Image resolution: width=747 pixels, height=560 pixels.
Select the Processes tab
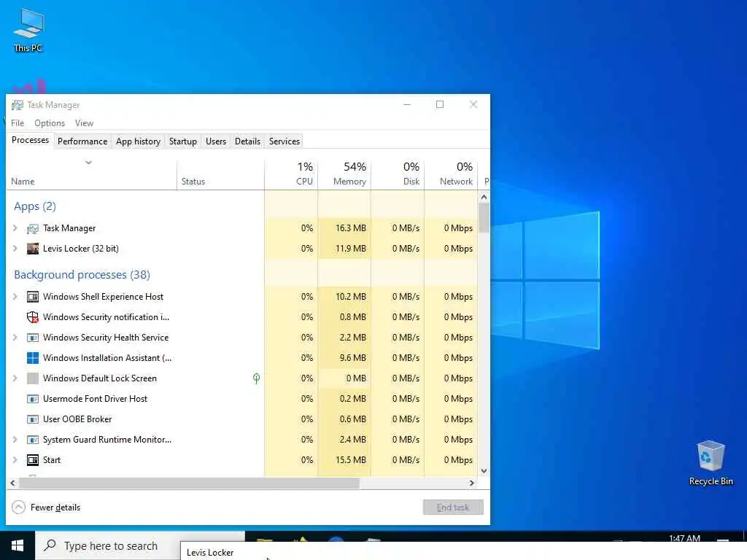30,140
